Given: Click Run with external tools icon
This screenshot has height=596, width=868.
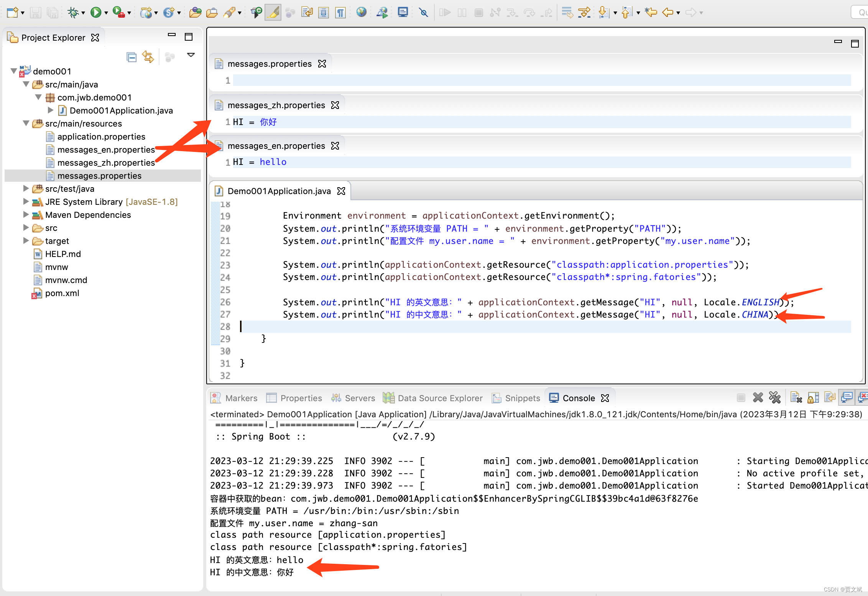Looking at the screenshot, I should tap(119, 13).
